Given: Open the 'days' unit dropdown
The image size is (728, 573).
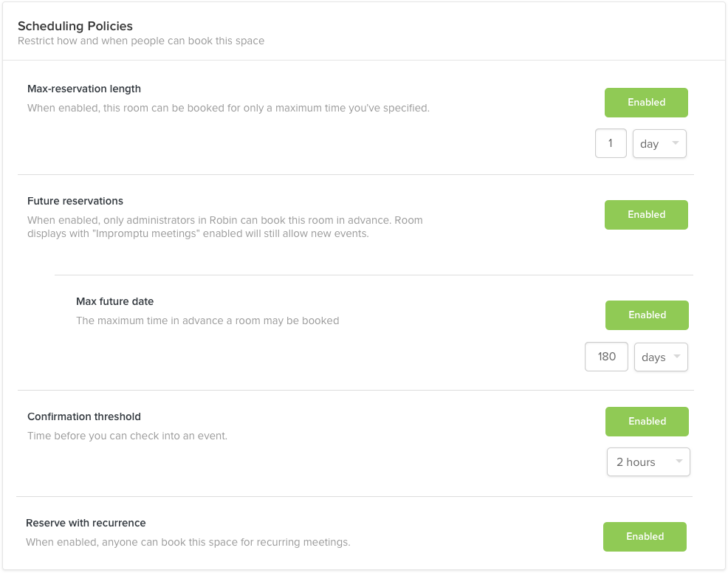Looking at the screenshot, I should 661,357.
